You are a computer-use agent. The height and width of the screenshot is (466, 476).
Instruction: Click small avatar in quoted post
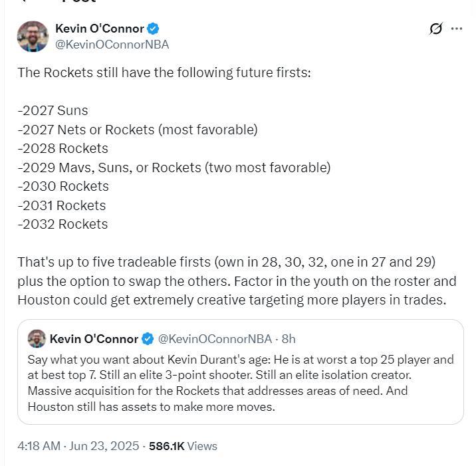[37, 338]
